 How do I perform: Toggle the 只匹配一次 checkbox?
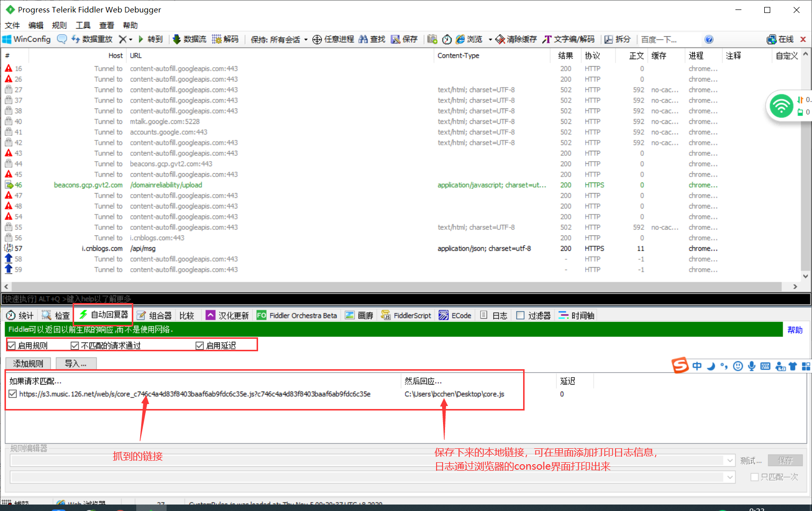[754, 477]
